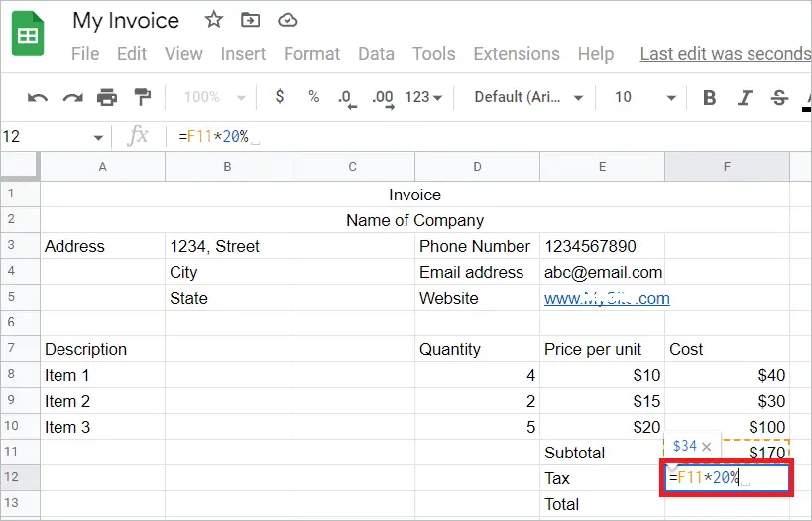Print the spreadsheet

coord(107,97)
